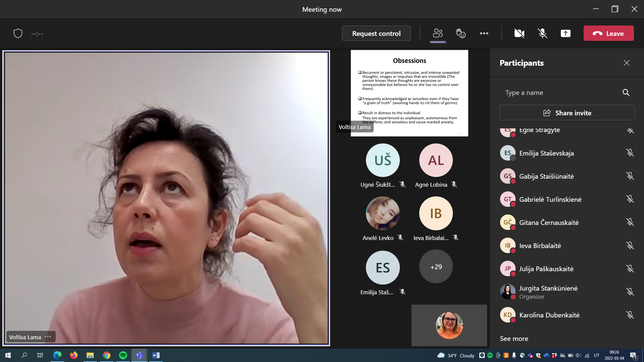Click the shield security icon
644x362 pixels.
(18, 33)
